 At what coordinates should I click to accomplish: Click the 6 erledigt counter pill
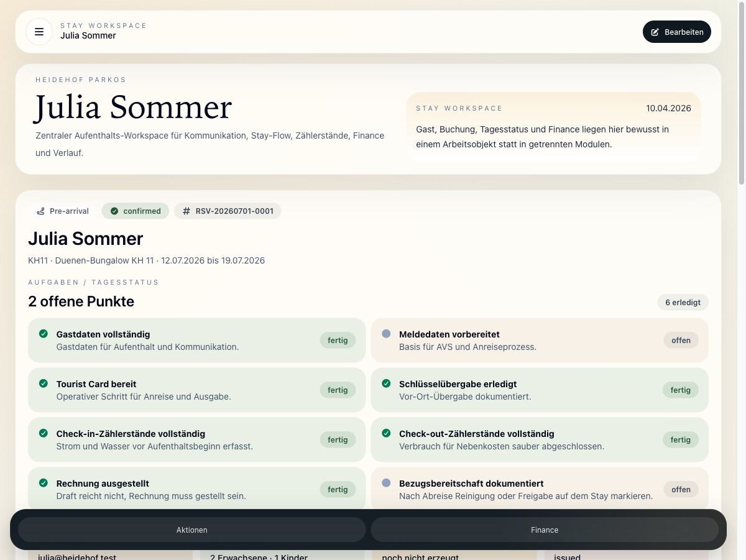tap(683, 302)
